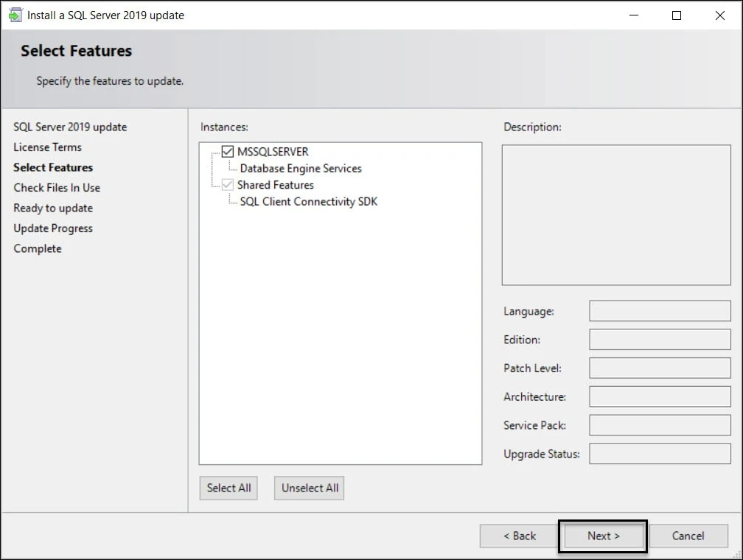The image size is (743, 560).
Task: Click inside the Description box
Action: coord(616,215)
